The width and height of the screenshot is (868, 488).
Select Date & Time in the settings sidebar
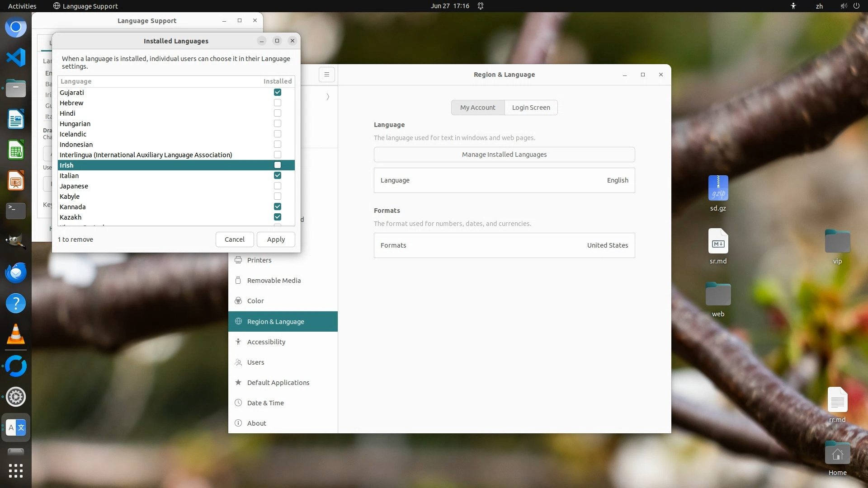265,403
